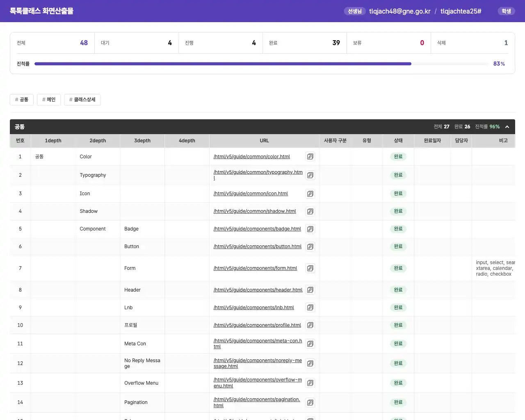Copy the overflow-menu.html URL
The image size is (525, 420).
coord(310,383)
